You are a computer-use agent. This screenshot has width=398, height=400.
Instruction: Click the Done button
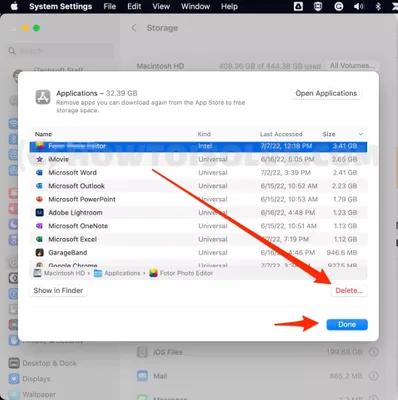[x=347, y=325]
